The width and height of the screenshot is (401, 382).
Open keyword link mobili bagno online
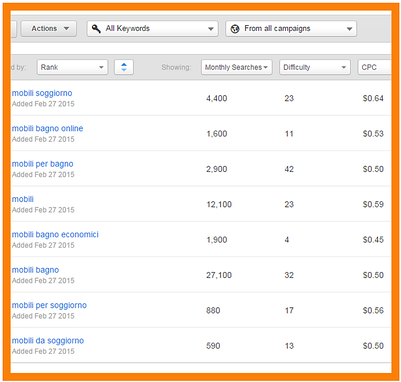click(x=48, y=129)
